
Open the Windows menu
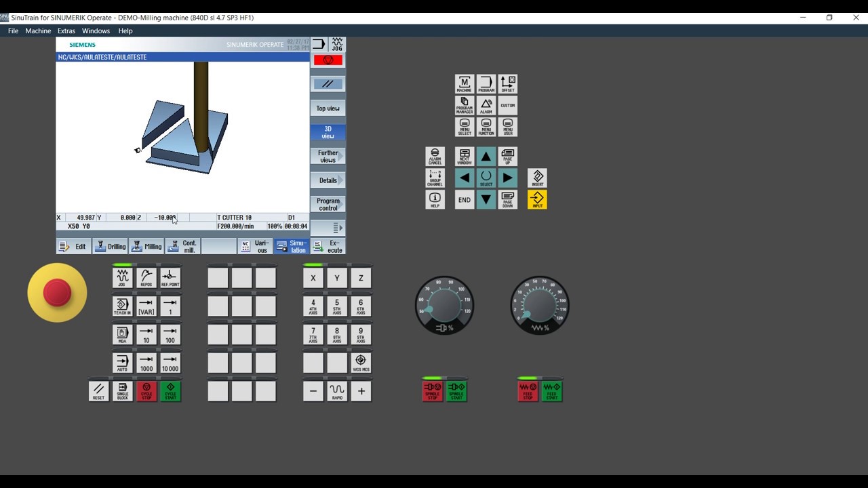click(96, 30)
